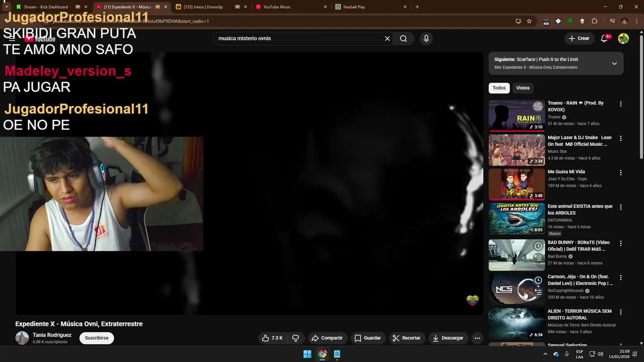Open Tania Rodriguez channel avatar
Viewport: 644px width, 362px height.
[x=22, y=338]
